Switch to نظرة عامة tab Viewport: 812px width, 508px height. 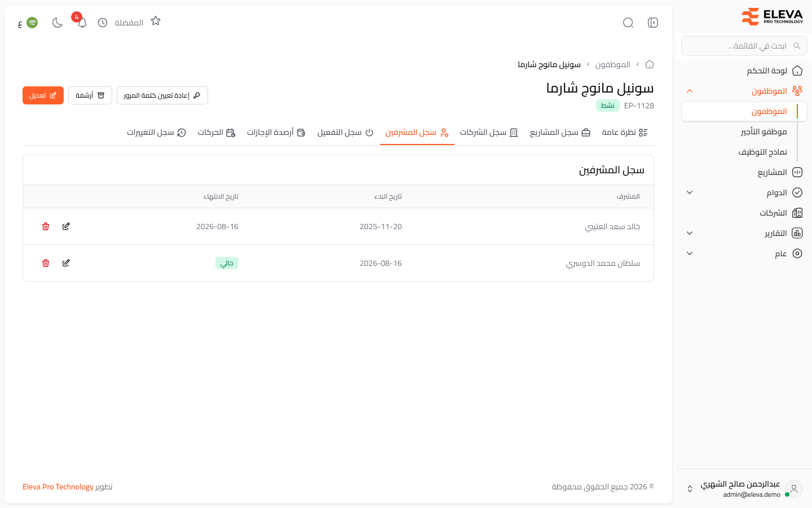[625, 133]
